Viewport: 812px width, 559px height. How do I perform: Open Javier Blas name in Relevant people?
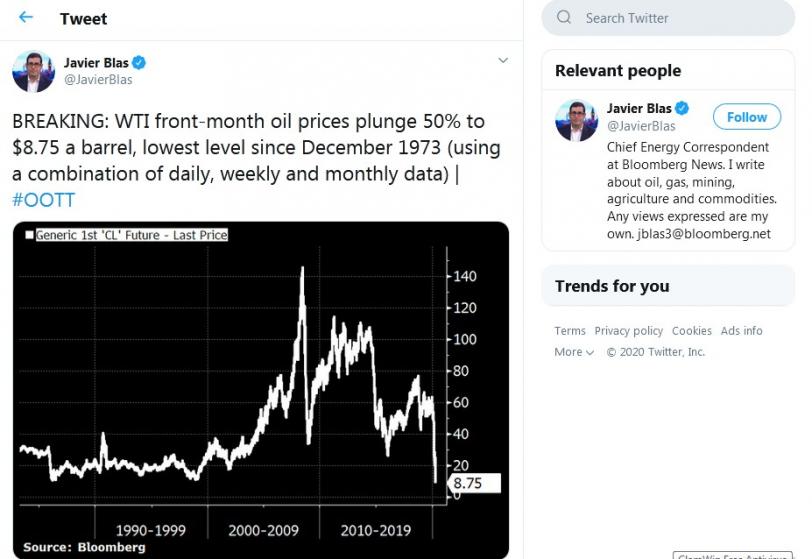coord(639,108)
